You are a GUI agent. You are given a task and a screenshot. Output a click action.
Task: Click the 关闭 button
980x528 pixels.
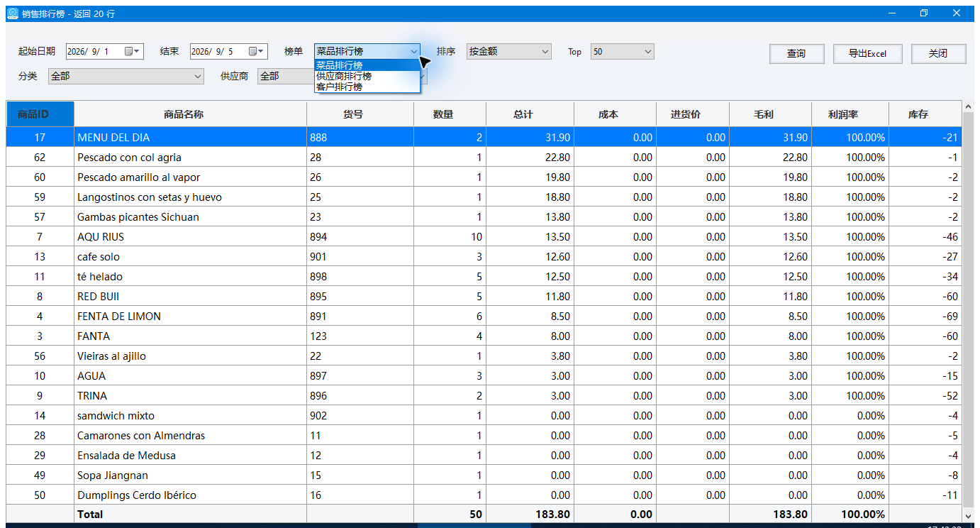point(938,53)
